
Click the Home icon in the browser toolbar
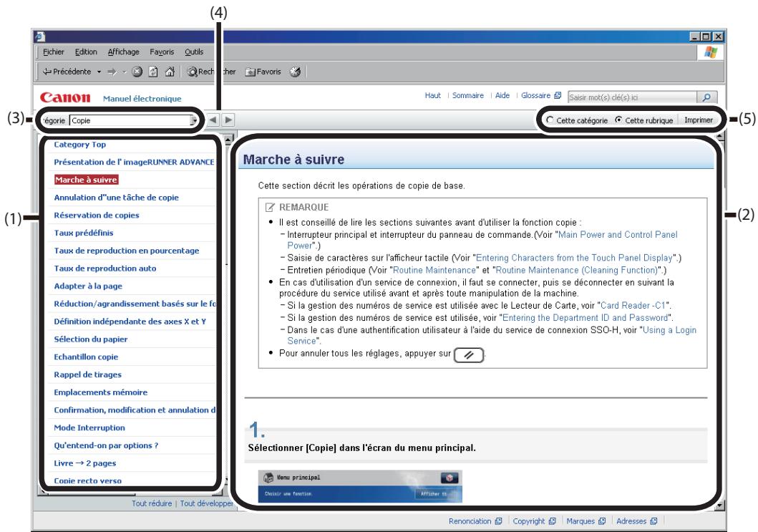click(170, 71)
